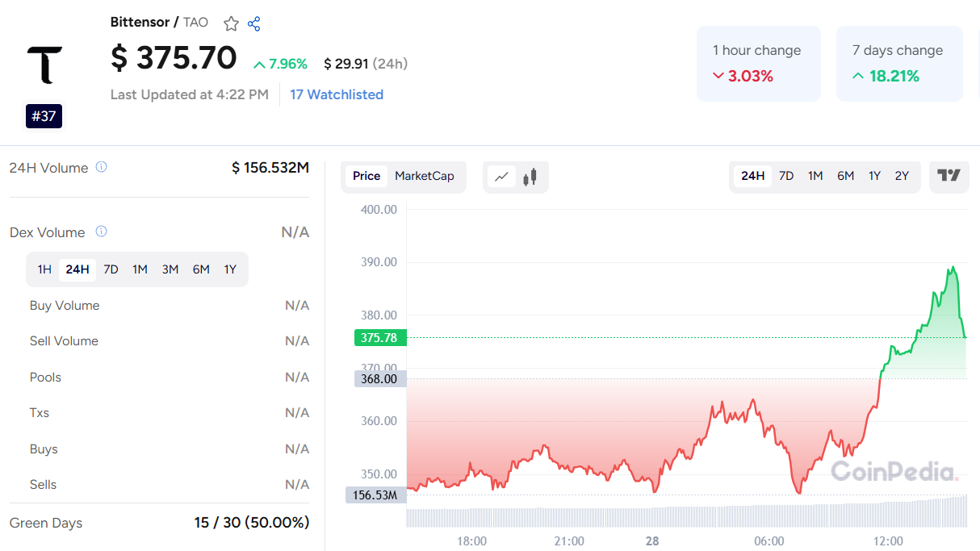Viewport: 980px width, 551px height.
Task: Set chart range to 2Y
Action: (902, 176)
